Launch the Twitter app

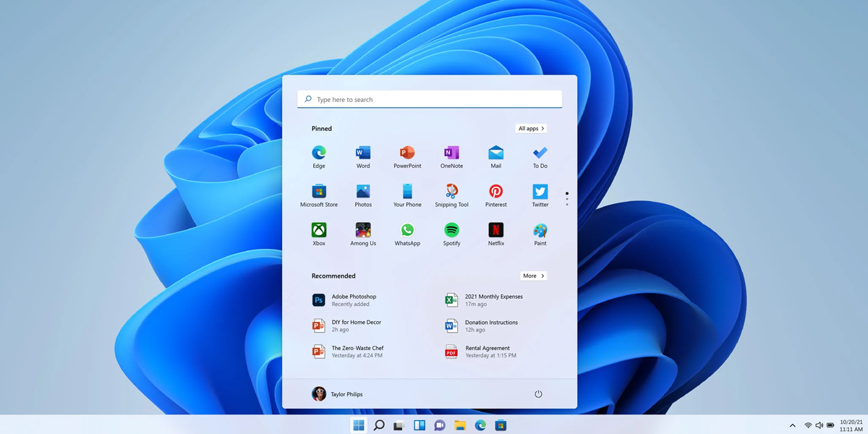[540, 195]
